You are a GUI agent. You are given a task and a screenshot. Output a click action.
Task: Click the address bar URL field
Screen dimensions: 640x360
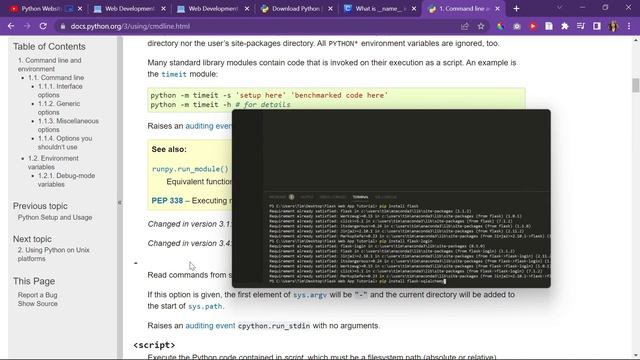coord(261,26)
